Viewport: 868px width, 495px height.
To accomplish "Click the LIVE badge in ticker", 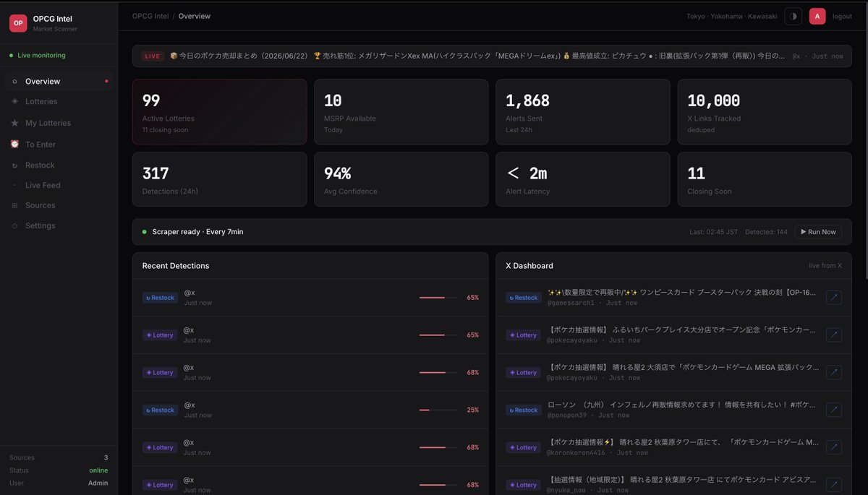I will 153,56.
